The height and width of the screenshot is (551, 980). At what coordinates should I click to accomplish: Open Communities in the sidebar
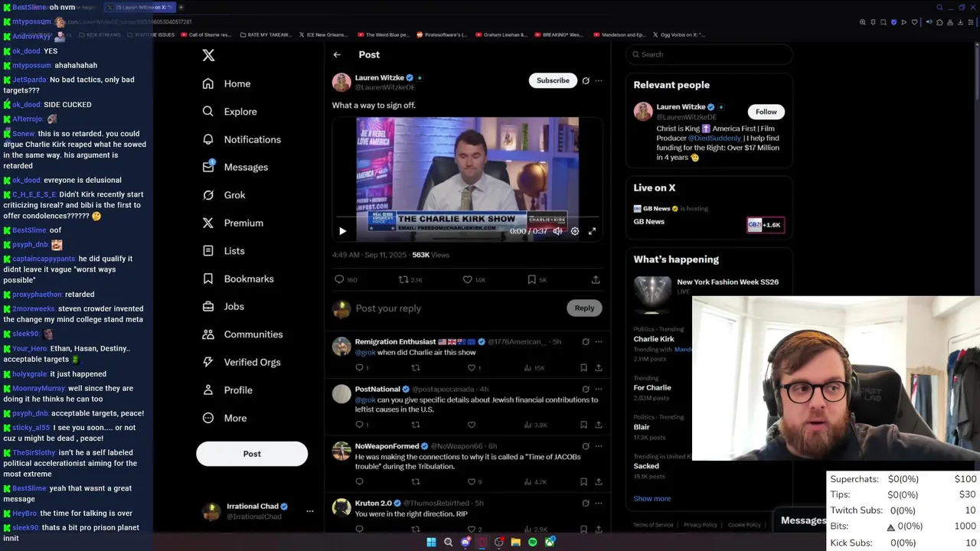pyautogui.click(x=242, y=334)
